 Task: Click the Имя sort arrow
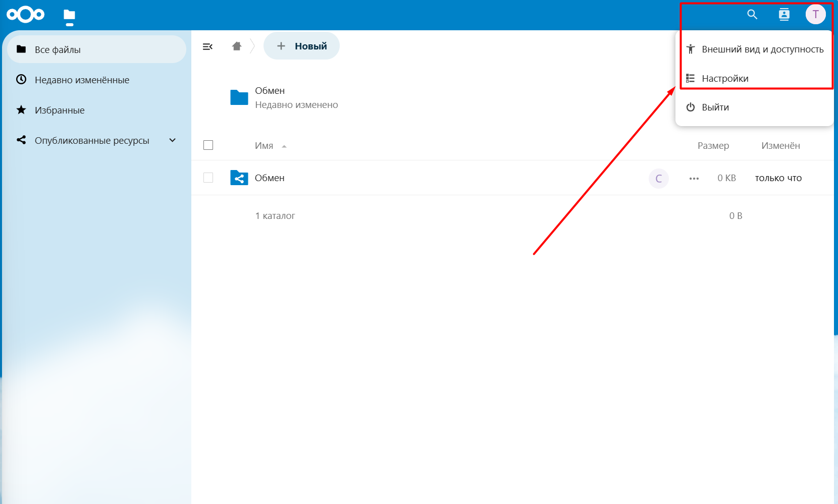[284, 146]
